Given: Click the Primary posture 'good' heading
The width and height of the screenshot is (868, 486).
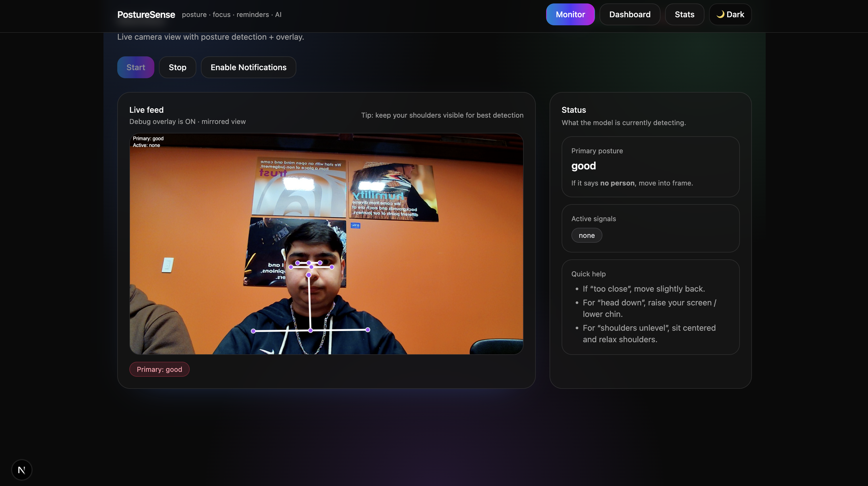Looking at the screenshot, I should [x=583, y=166].
